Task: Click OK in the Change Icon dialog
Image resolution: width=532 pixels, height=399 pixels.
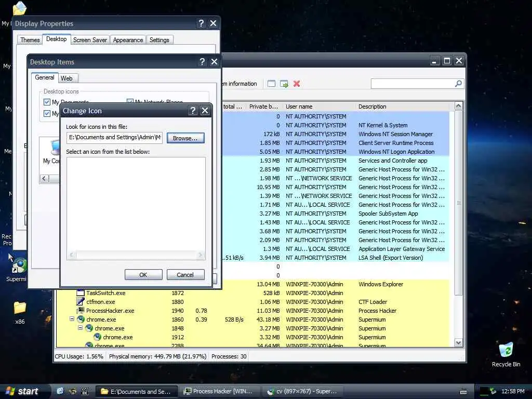Action: (x=143, y=274)
